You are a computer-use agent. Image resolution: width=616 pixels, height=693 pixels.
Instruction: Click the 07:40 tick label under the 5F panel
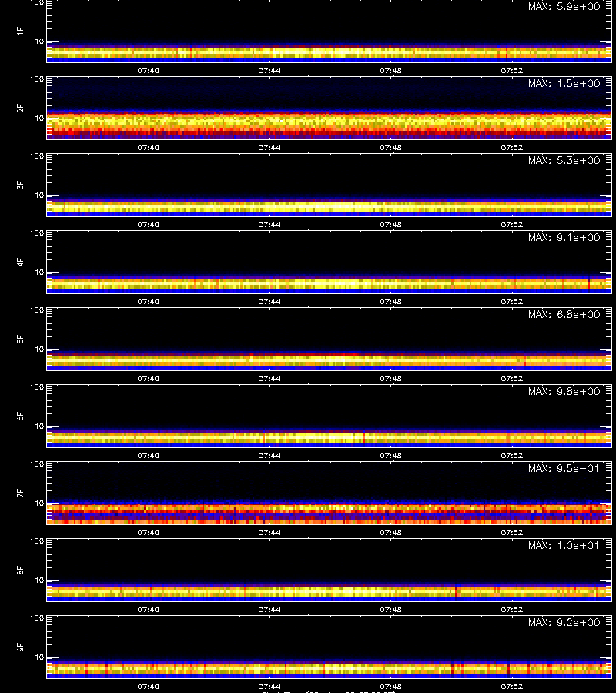[x=148, y=378]
